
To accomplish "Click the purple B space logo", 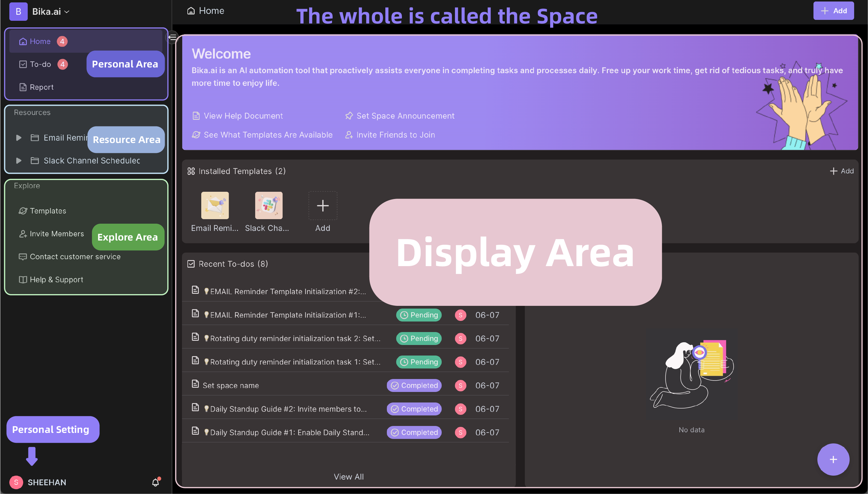I will [x=18, y=11].
